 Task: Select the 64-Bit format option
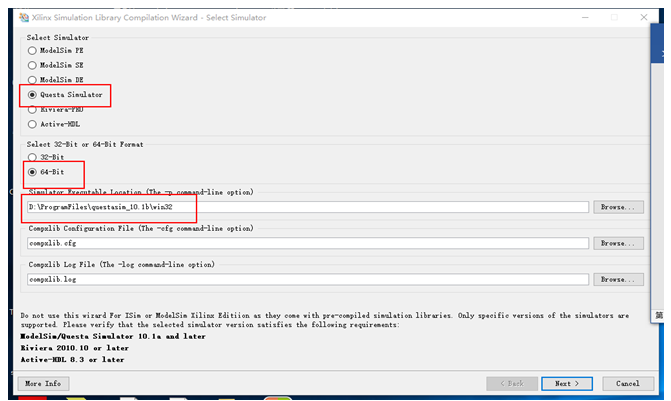pos(32,172)
